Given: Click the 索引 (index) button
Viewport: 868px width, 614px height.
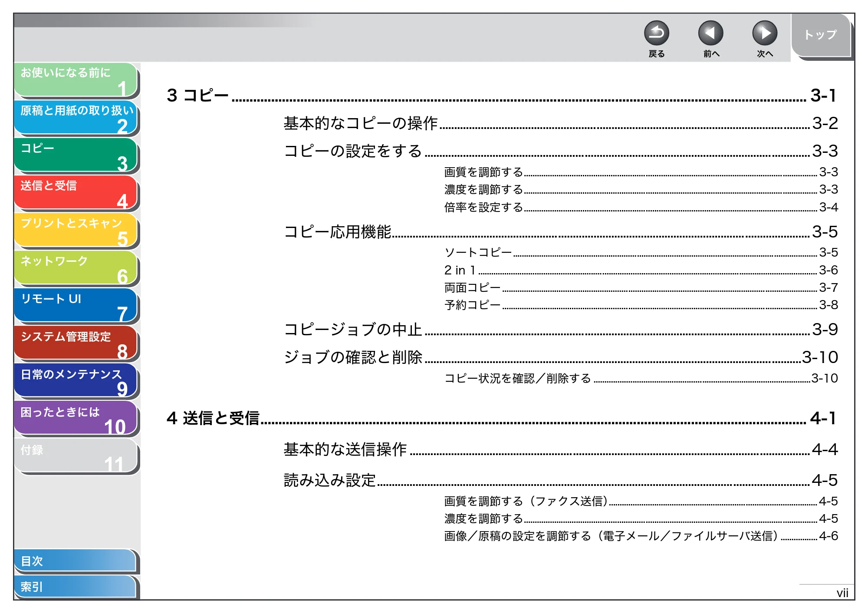Looking at the screenshot, I should click(x=76, y=587).
